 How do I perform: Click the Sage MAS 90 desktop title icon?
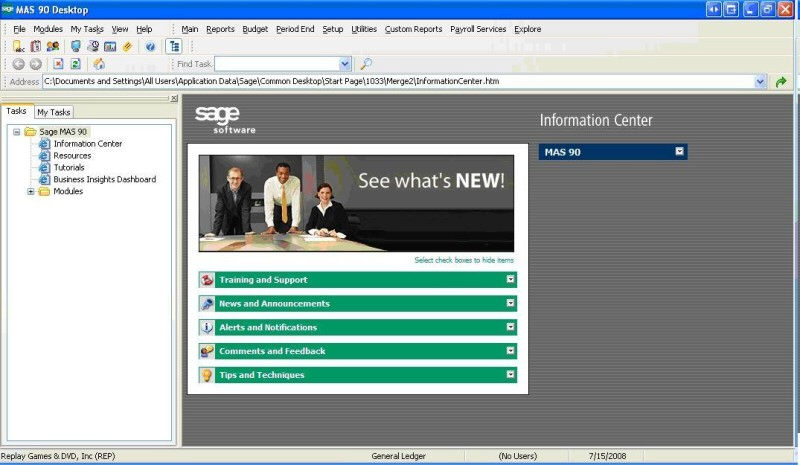tap(7, 9)
